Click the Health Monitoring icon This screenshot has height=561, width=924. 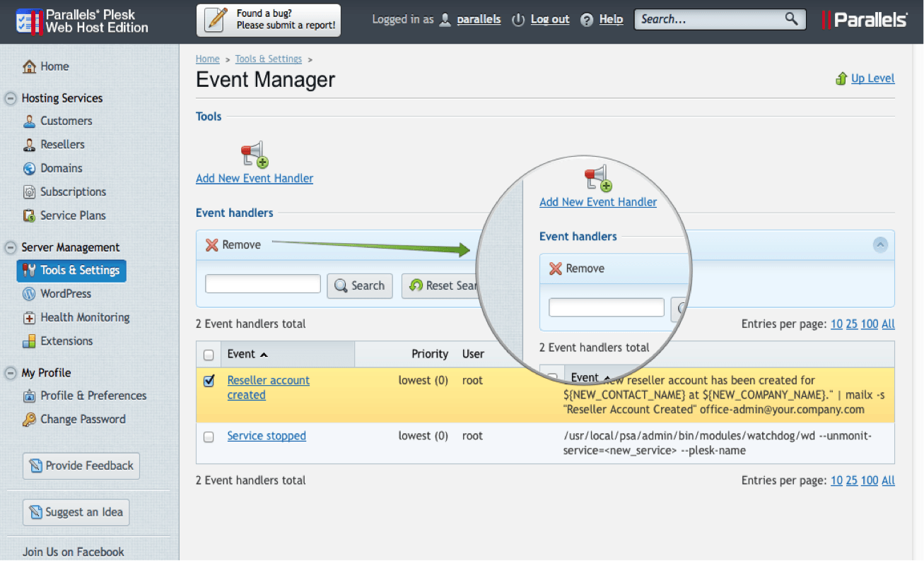tap(29, 318)
